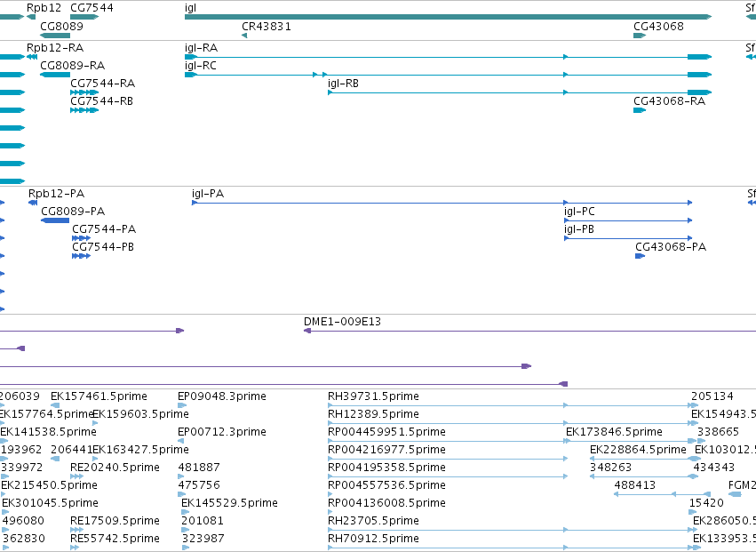Select the 206039 feature label
Viewport: 756px width, 552px height.
20,396
